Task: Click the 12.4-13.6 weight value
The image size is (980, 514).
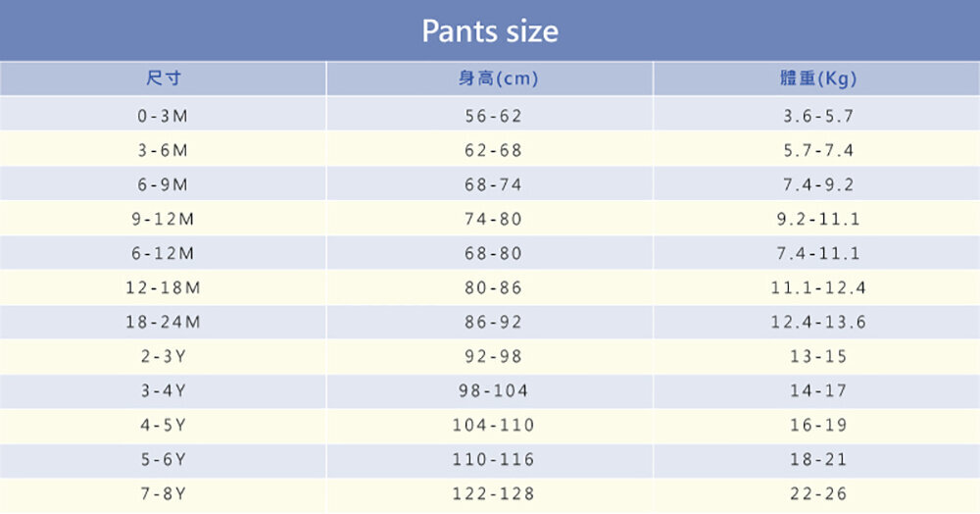Action: click(x=818, y=322)
